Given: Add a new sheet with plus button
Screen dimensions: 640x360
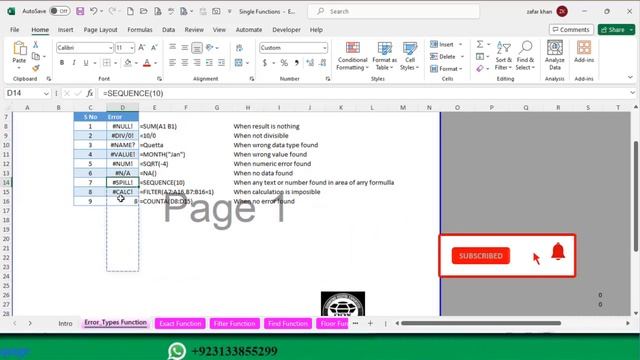Looking at the screenshot, I should tap(370, 323).
